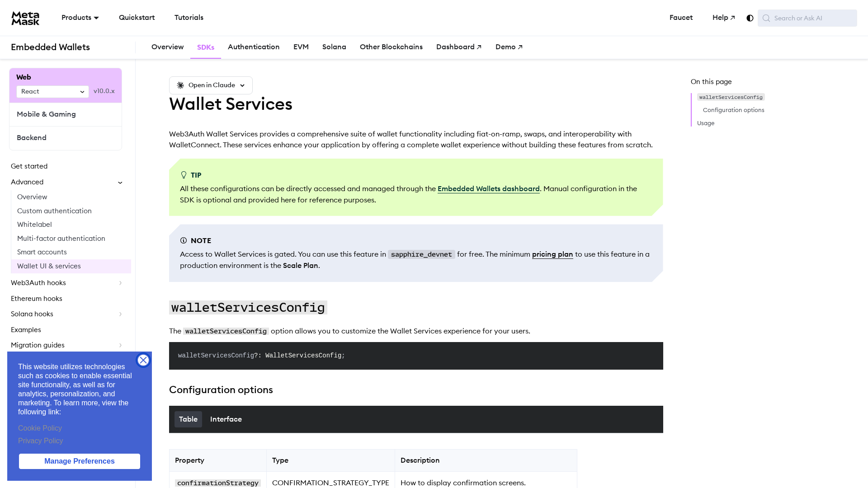This screenshot has height=488, width=868.
Task: Follow the Embedded Wallets dashboard link
Action: 489,189
